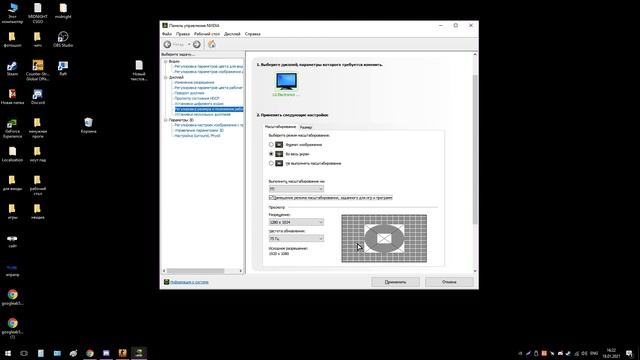Open the resolution dropdown showing 1280 x 1024

tap(296, 222)
